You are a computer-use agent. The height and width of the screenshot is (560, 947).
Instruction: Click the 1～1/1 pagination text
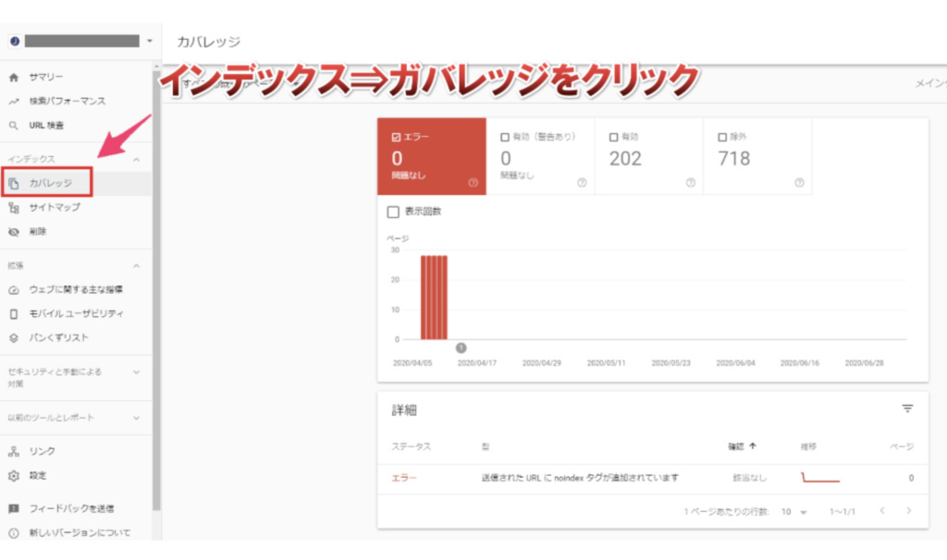pyautogui.click(x=842, y=512)
